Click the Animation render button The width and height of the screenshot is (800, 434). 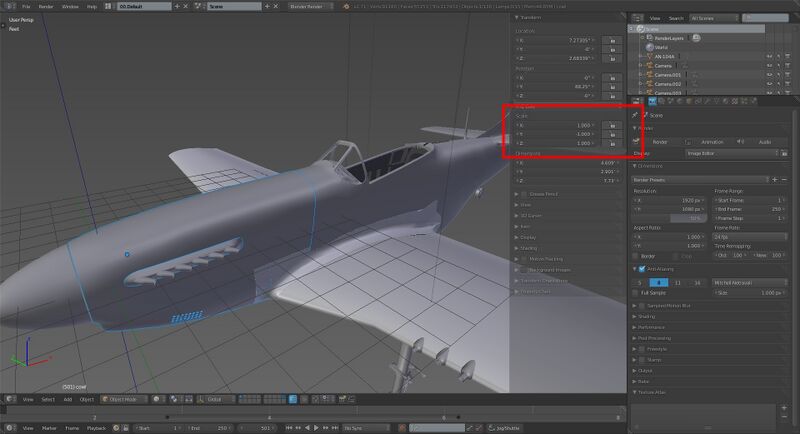point(708,142)
